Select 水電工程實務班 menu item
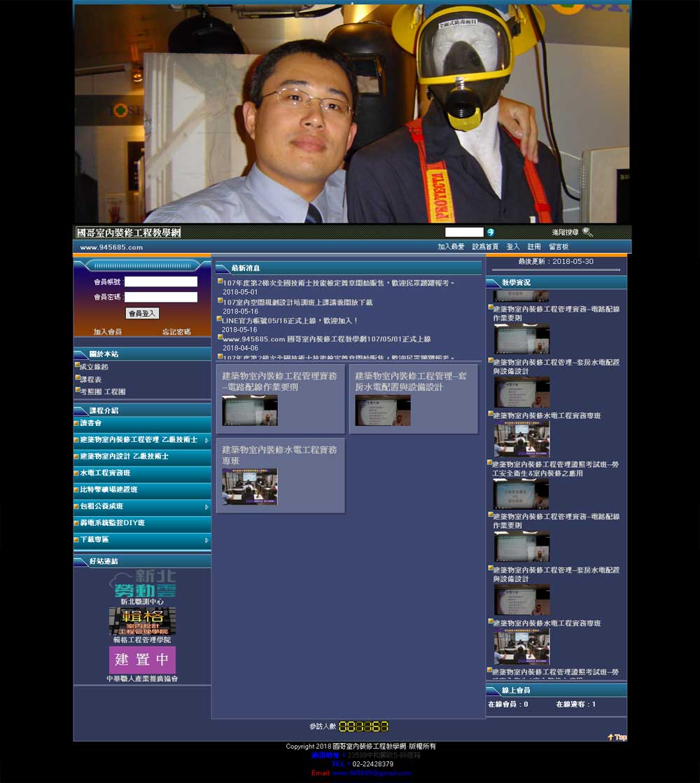The image size is (700, 783). (142, 473)
